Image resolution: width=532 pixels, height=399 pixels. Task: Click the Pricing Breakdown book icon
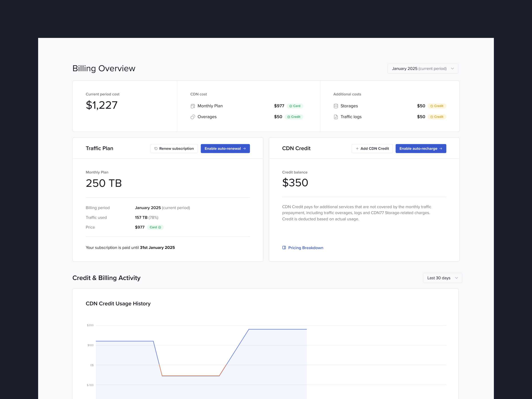pos(284,247)
